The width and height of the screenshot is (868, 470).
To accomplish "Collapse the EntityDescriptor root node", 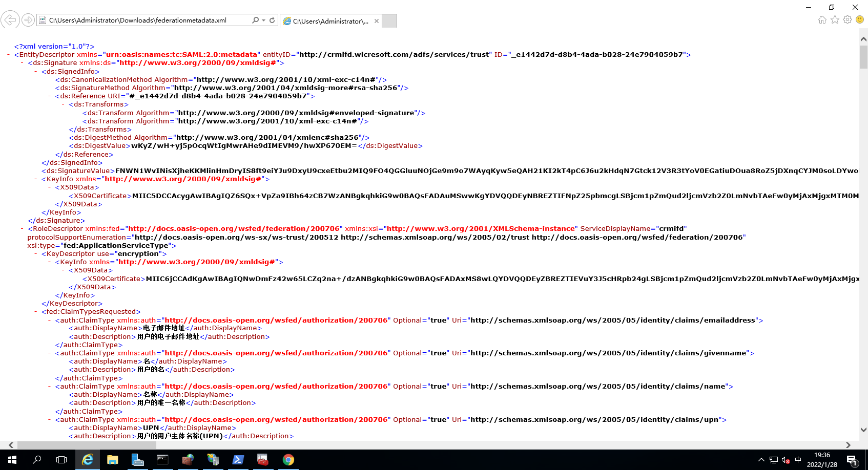I will [9, 55].
